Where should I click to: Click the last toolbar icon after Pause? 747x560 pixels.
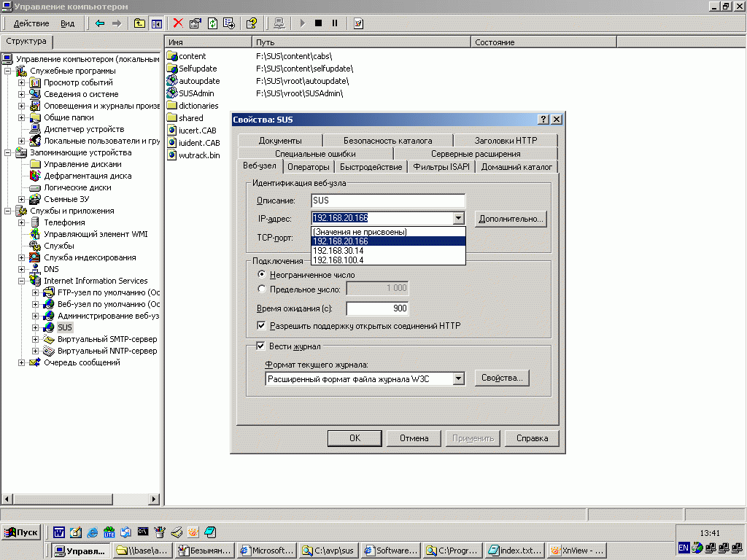click(358, 23)
